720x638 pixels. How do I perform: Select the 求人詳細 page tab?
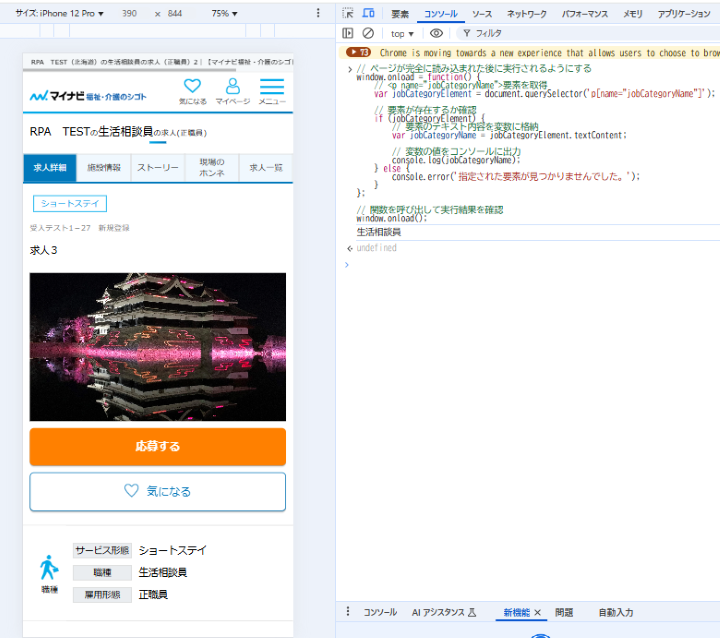pyautogui.click(x=50, y=168)
